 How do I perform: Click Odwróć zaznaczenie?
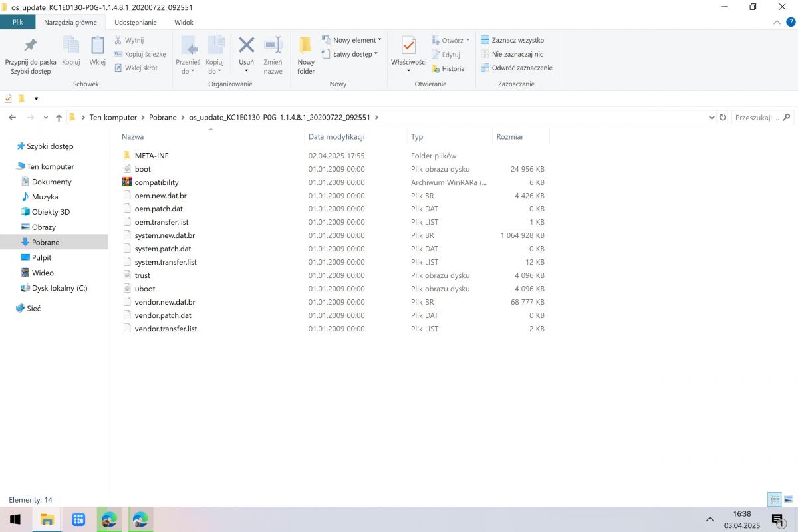517,68
